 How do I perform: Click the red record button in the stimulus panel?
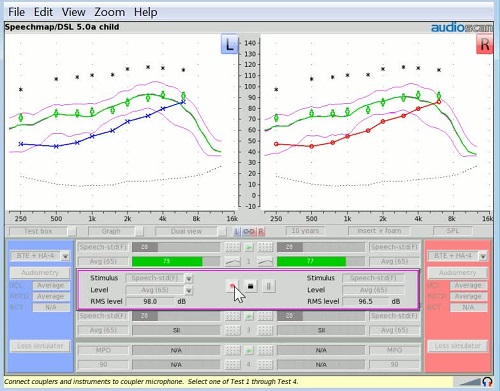tap(232, 286)
